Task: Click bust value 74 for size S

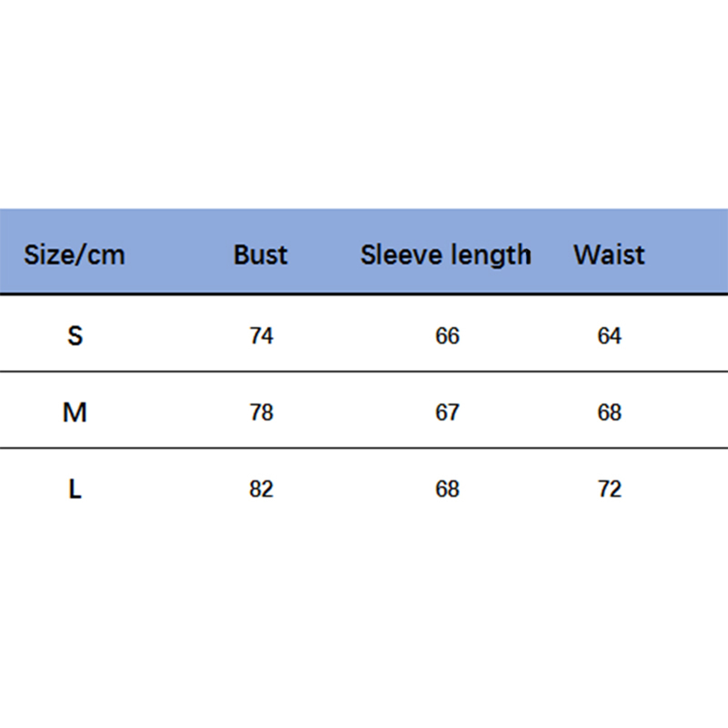Action: [x=261, y=336]
